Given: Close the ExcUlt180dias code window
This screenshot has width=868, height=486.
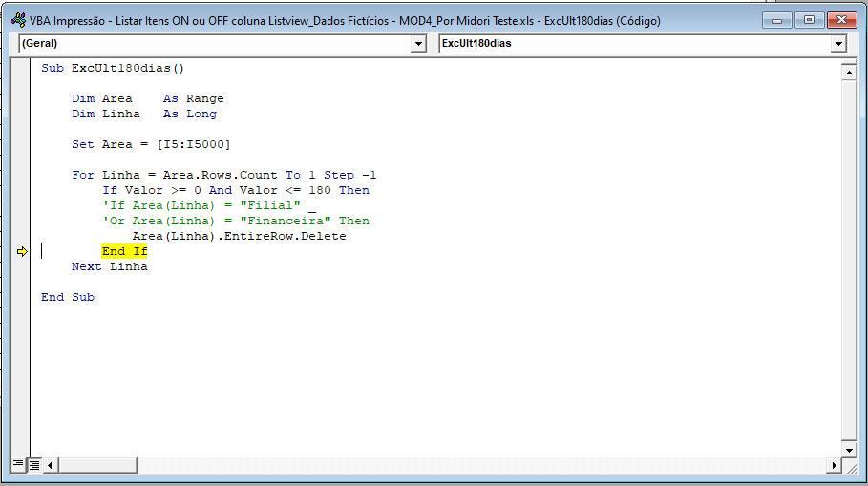Looking at the screenshot, I should [x=841, y=20].
